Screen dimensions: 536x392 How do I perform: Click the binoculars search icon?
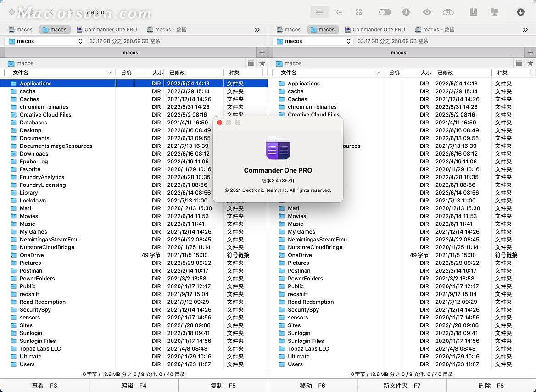pyautogui.click(x=447, y=12)
